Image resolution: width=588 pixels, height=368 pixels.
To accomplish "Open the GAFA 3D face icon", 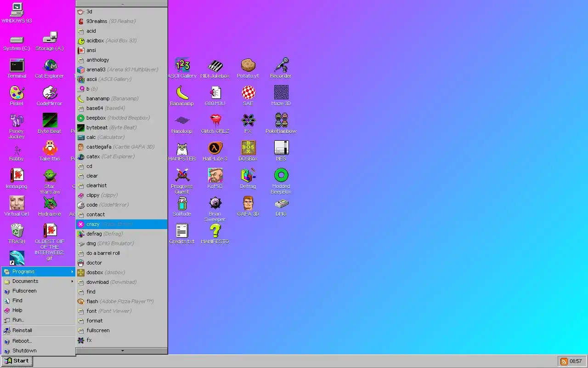I will (248, 207).
